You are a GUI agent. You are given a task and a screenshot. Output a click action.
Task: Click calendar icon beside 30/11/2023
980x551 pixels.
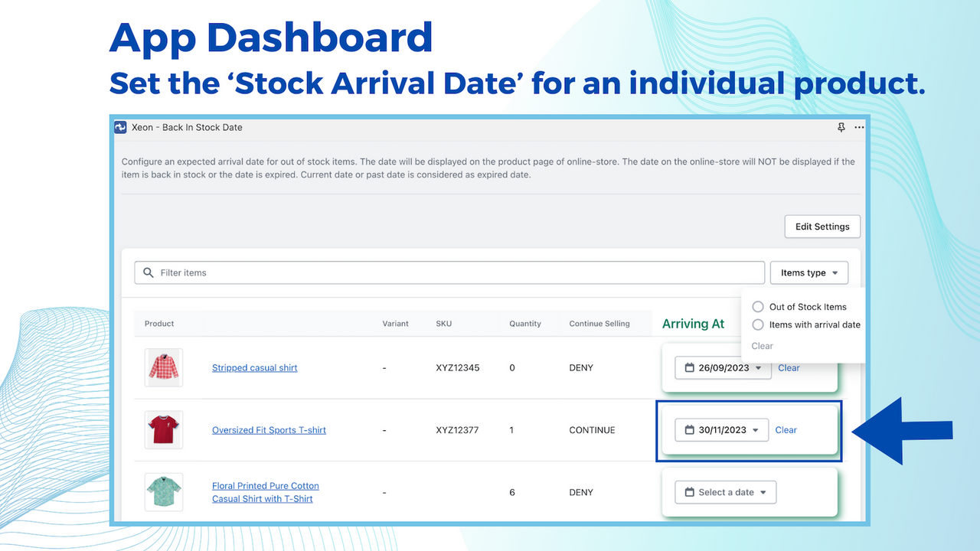click(689, 430)
